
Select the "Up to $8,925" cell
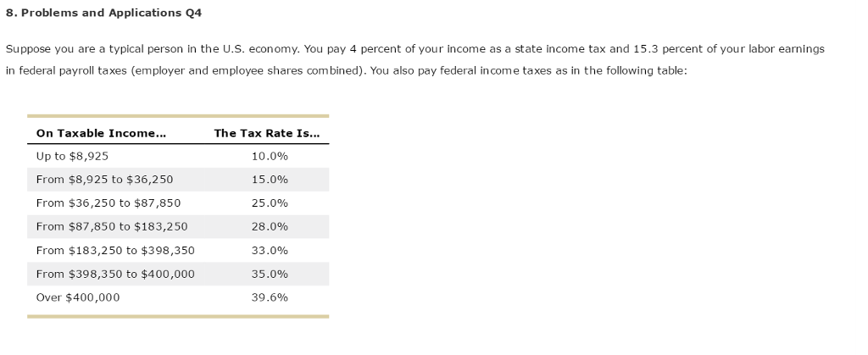(x=72, y=157)
